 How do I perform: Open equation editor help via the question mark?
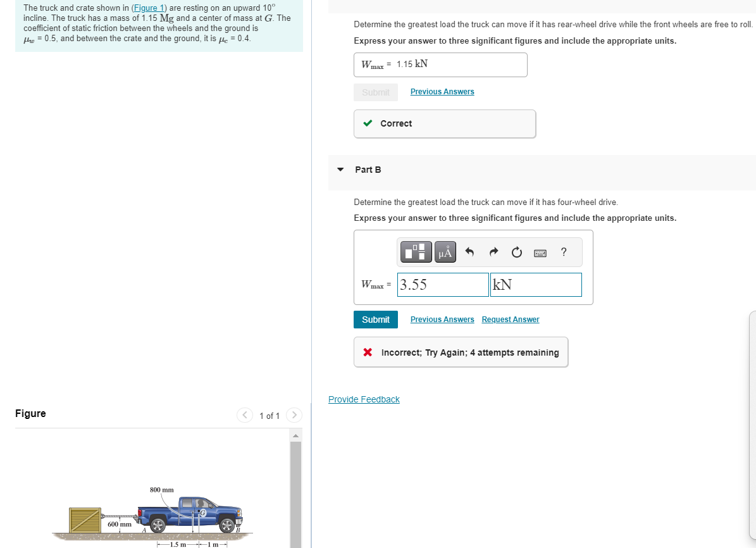(x=563, y=252)
